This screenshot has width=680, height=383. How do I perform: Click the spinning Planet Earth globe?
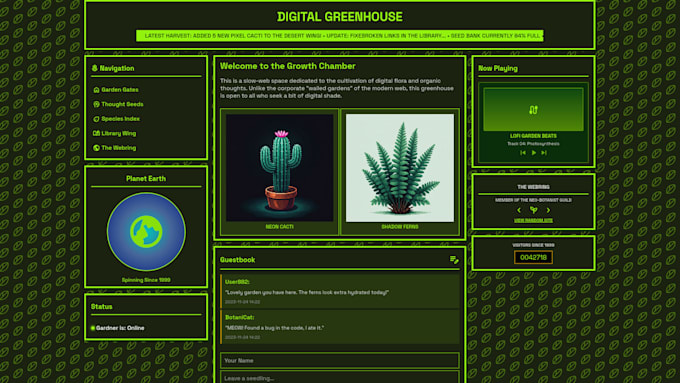click(146, 232)
